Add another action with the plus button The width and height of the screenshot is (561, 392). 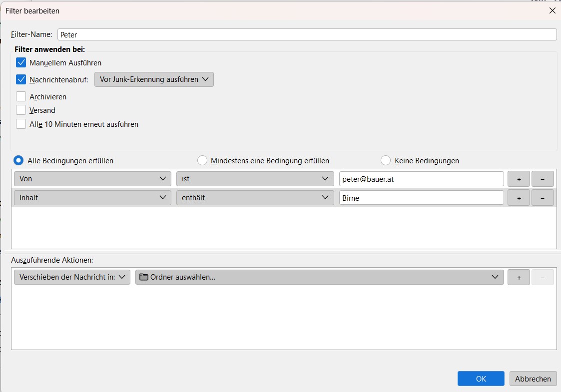(x=519, y=277)
